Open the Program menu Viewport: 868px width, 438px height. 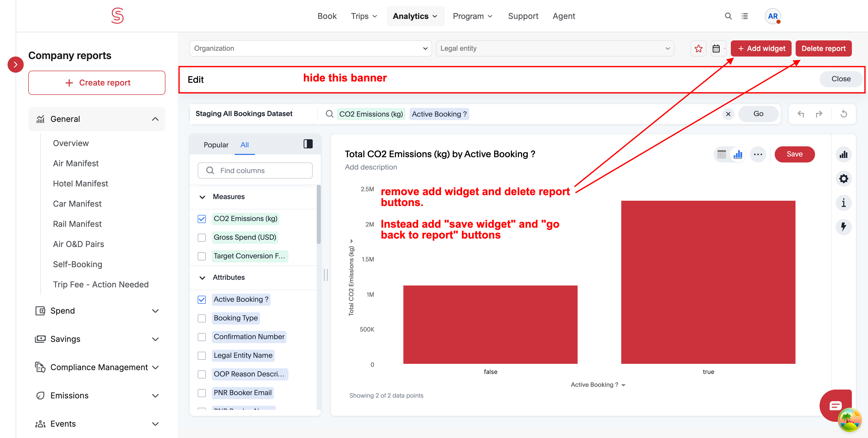coord(472,16)
